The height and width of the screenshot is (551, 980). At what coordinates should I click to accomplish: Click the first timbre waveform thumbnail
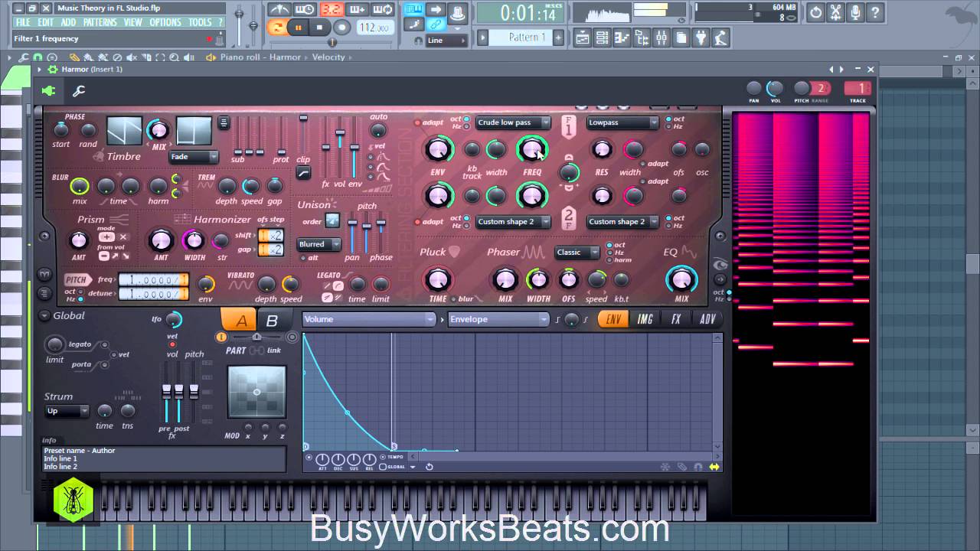pos(124,131)
